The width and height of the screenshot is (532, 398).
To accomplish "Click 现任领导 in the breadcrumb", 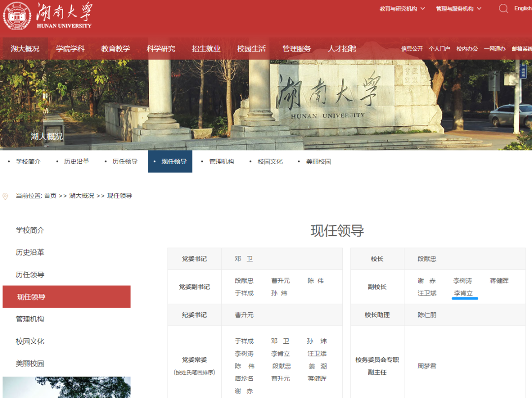I will pyautogui.click(x=120, y=196).
